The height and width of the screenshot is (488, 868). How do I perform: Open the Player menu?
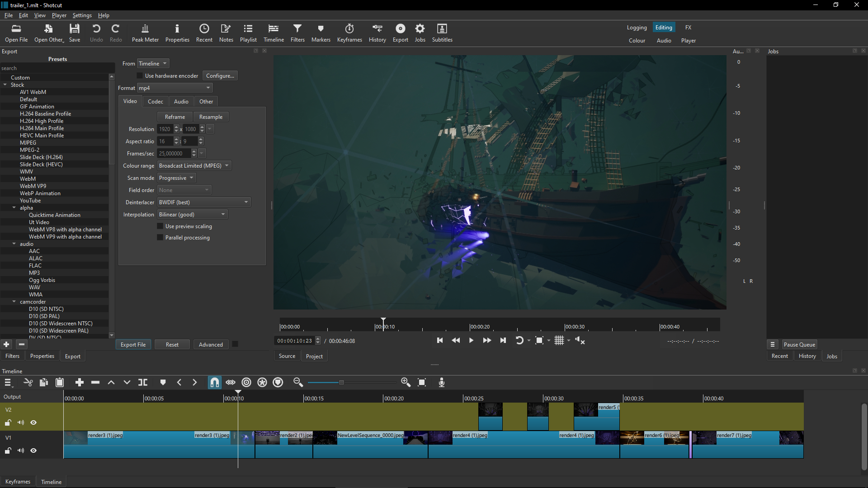pos(59,15)
